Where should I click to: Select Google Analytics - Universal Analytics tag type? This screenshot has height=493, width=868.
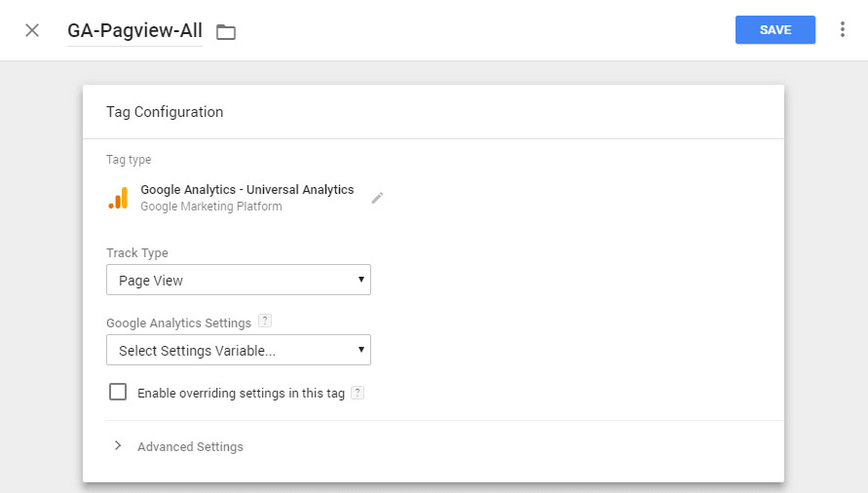pos(246,189)
